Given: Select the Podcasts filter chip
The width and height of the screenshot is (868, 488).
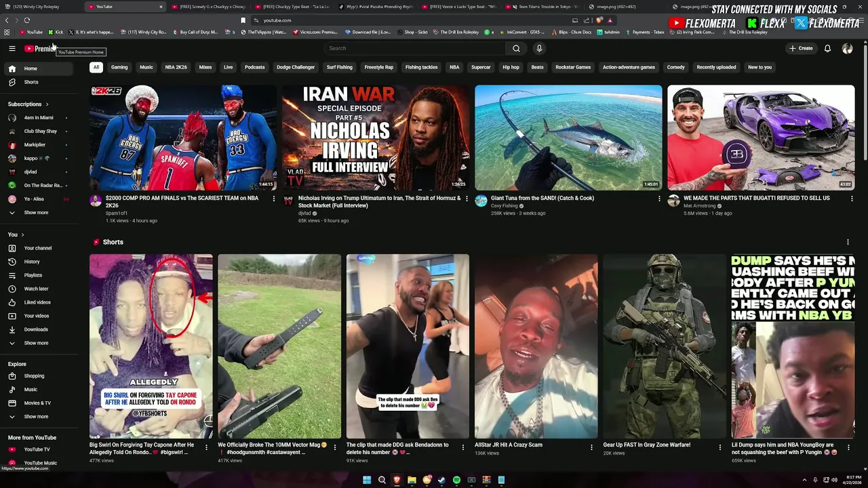Looking at the screenshot, I should click(255, 67).
